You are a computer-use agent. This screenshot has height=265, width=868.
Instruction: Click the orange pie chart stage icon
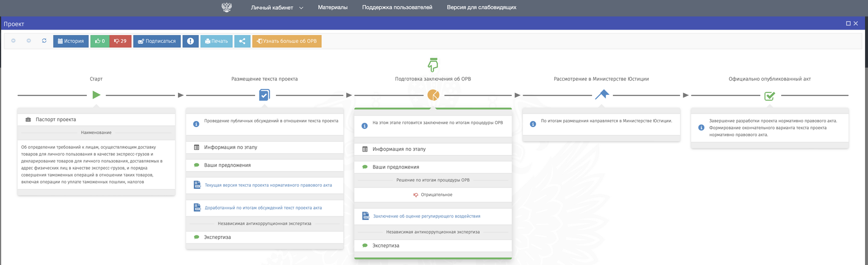point(433,95)
